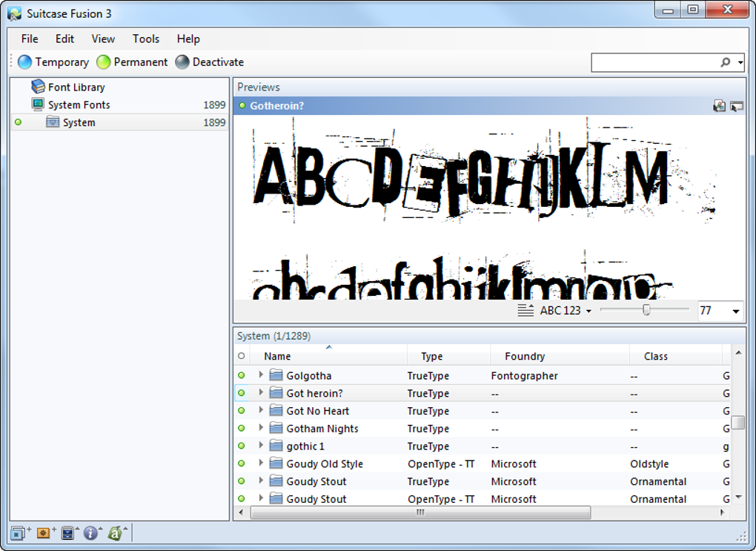
Task: Click the System Fonts monitor icon
Action: click(38, 105)
